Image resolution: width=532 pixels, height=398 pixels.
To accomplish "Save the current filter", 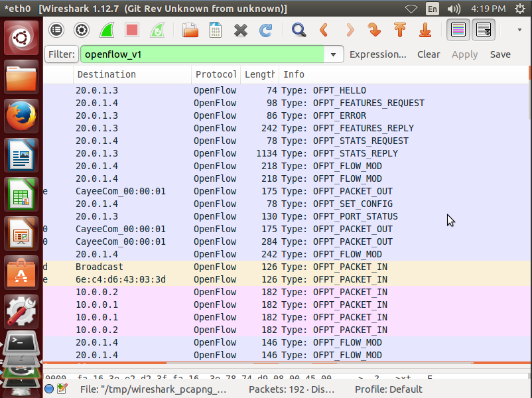I will coord(500,54).
